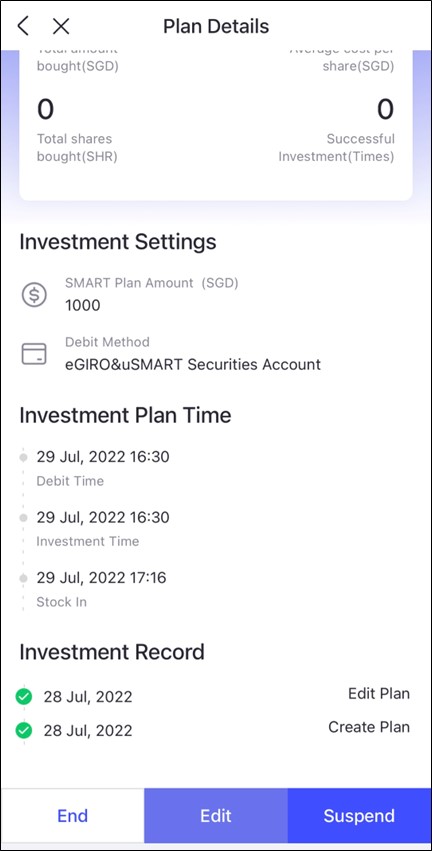Tap the Total shares bought value
Image resolution: width=432 pixels, height=851 pixels.
tap(46, 110)
